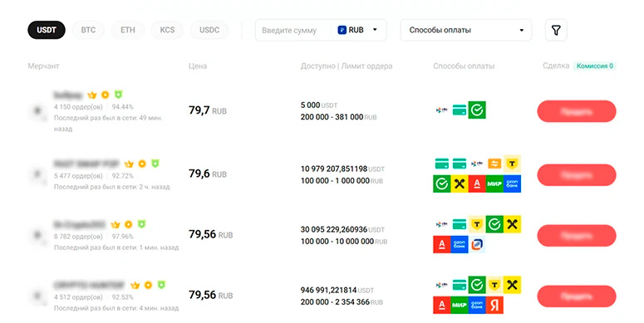Click Raiffeisen icon in 30 095 229 USDT row

coord(512,224)
